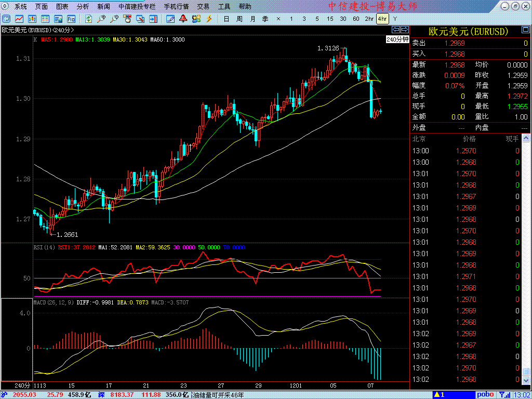Open the candlestick chart icon
532x399 pixels.
tap(32, 19)
